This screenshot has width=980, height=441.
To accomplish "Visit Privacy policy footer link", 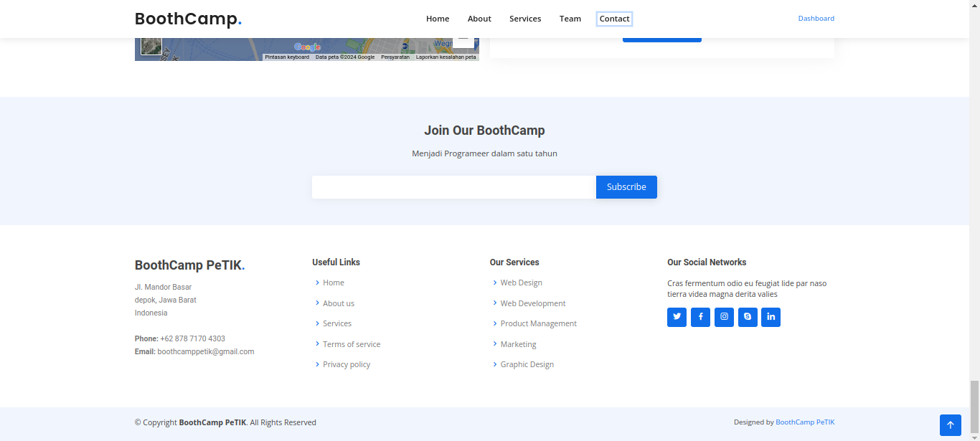I will click(347, 364).
